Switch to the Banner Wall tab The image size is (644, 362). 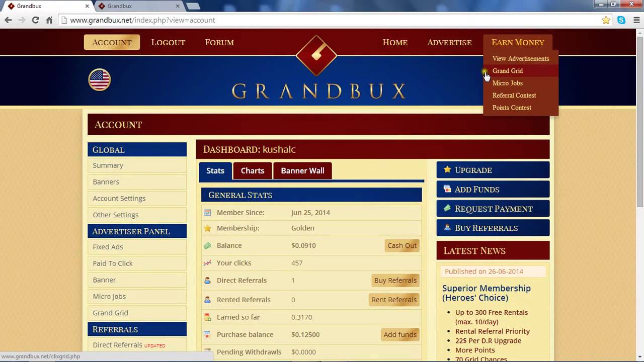pyautogui.click(x=302, y=170)
